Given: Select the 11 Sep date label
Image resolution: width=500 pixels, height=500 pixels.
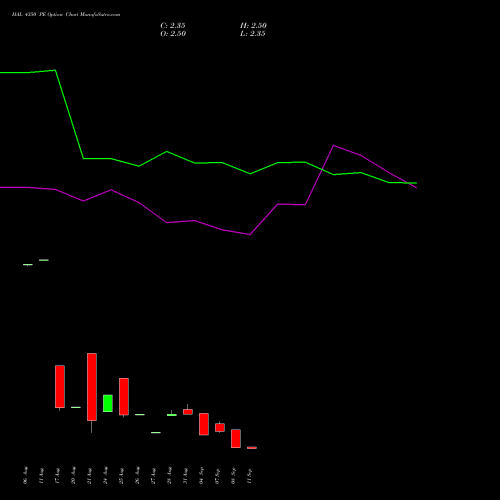Looking at the screenshot, I should [249, 475].
